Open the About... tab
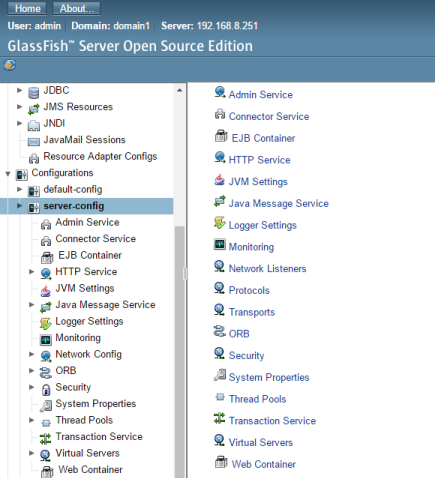 [x=76, y=8]
